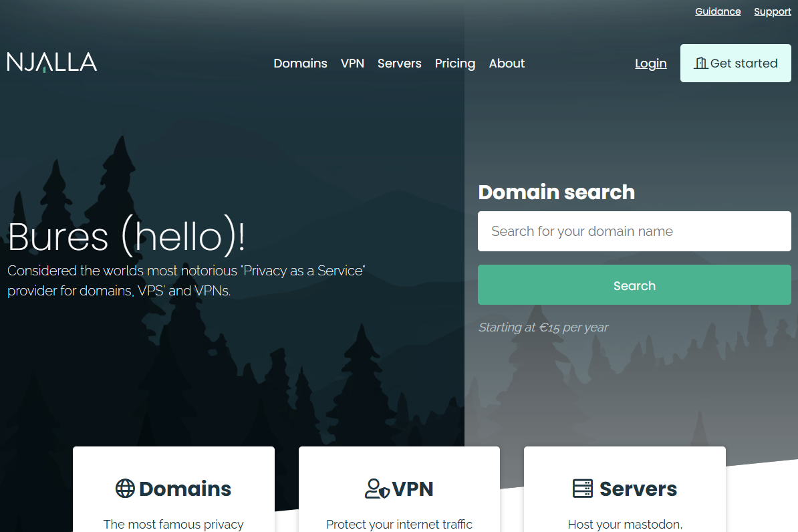This screenshot has width=798, height=532.
Task: Click the server rack icon beside Servers
Action: [583, 488]
